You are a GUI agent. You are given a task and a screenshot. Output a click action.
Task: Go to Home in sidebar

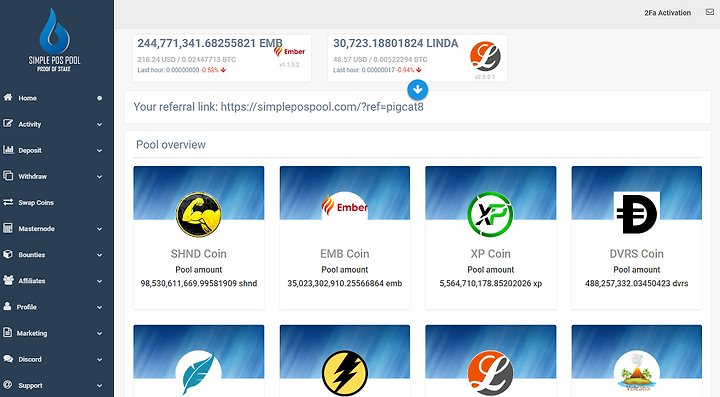click(x=28, y=98)
